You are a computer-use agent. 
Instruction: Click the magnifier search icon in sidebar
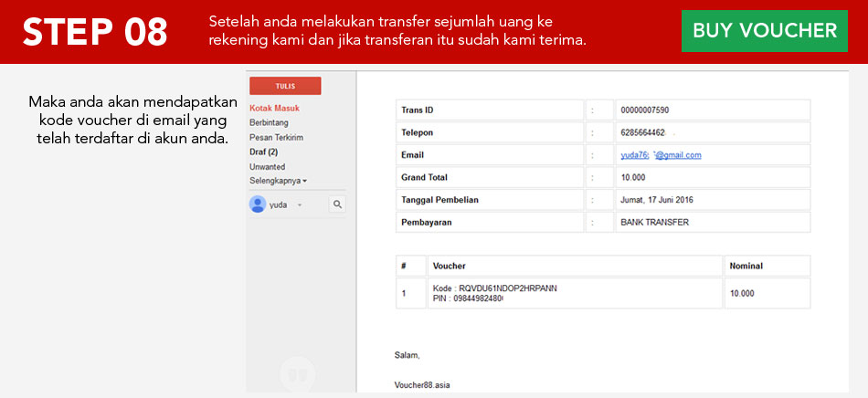(337, 204)
